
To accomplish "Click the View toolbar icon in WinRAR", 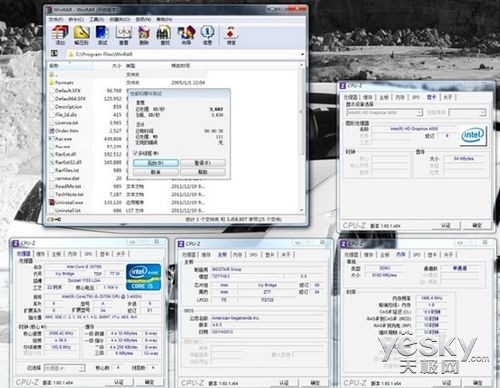I will tap(124, 36).
